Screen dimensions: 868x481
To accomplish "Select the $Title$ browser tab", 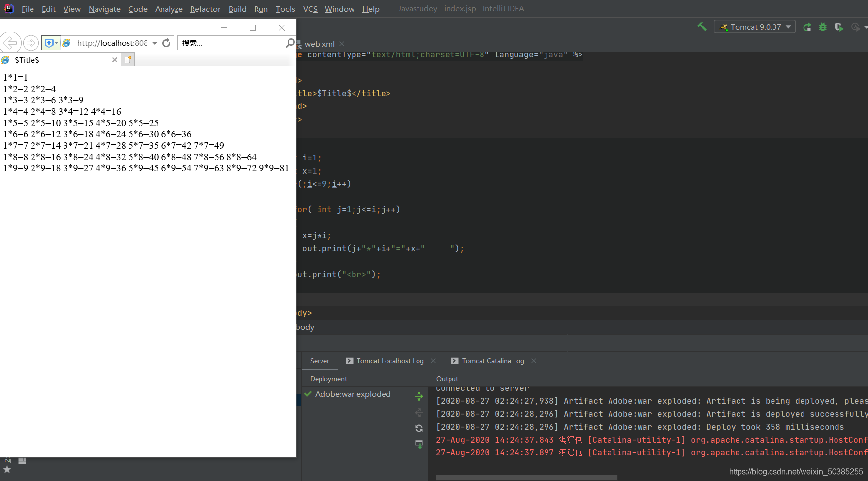I will pyautogui.click(x=60, y=60).
